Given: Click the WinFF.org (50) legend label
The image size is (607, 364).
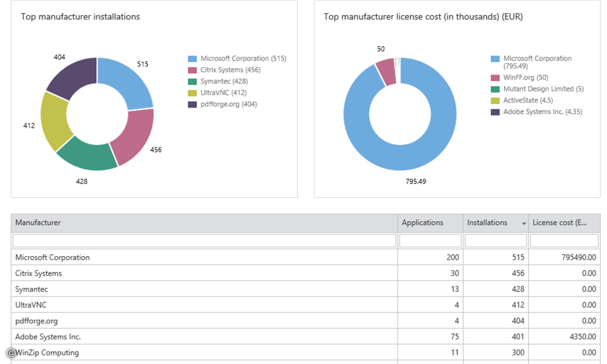Looking at the screenshot, I should [x=526, y=78].
